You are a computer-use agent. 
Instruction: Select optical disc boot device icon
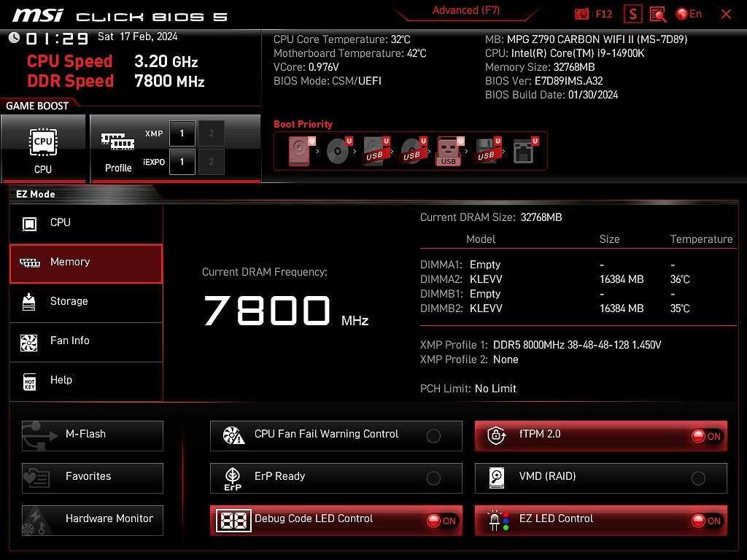point(339,151)
